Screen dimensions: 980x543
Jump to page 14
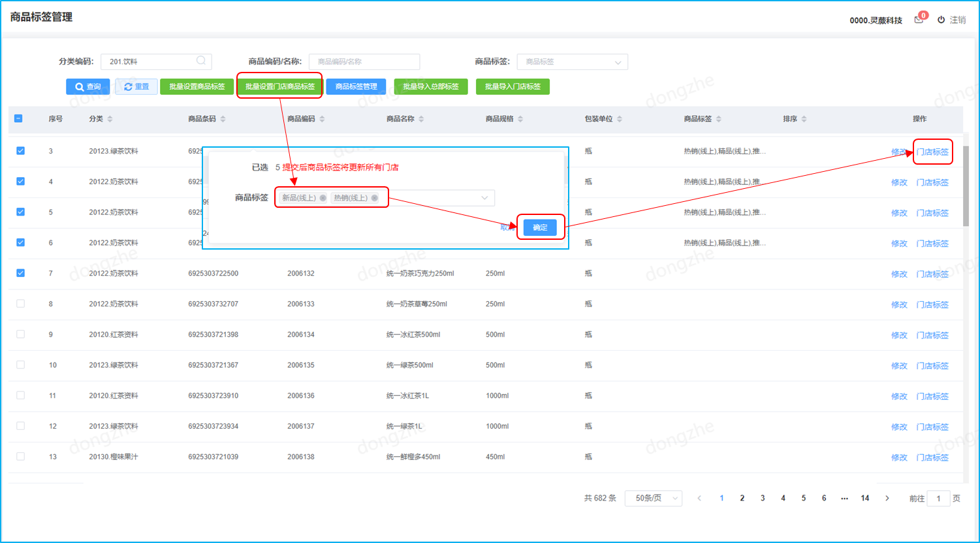(x=864, y=498)
